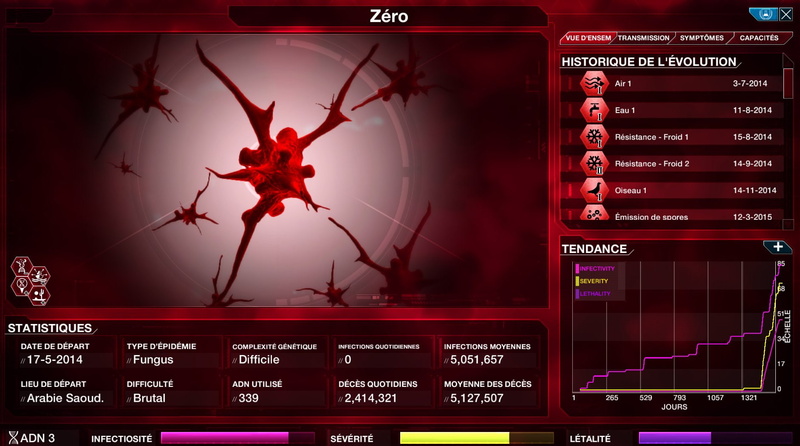The image size is (800, 446).
Task: Click the Tendance section heading
Action: 594,249
